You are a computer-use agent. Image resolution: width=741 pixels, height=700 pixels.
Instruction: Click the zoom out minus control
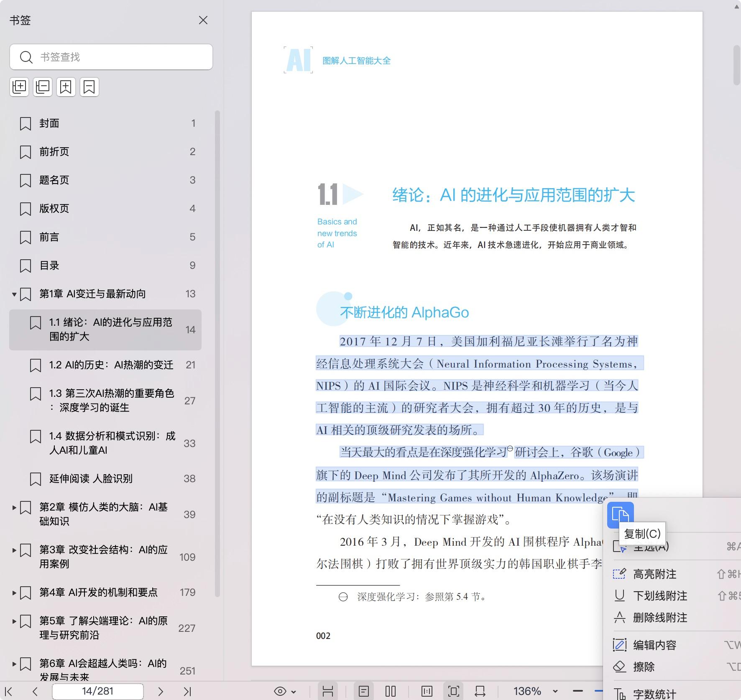click(578, 691)
